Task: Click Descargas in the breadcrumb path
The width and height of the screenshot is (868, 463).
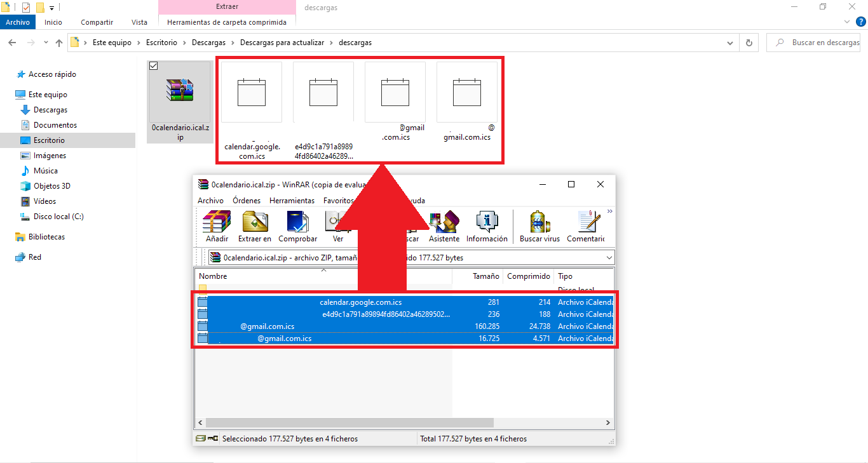Action: pyautogui.click(x=208, y=43)
